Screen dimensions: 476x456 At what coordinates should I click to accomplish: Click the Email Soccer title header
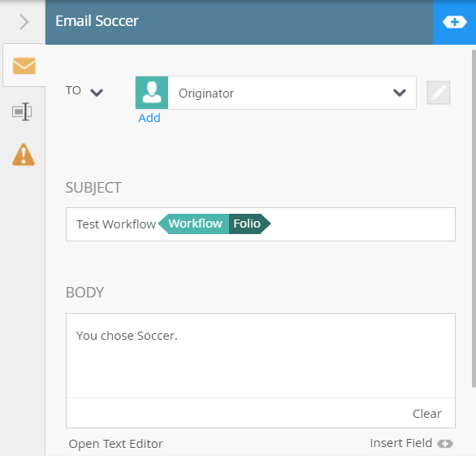click(x=97, y=21)
